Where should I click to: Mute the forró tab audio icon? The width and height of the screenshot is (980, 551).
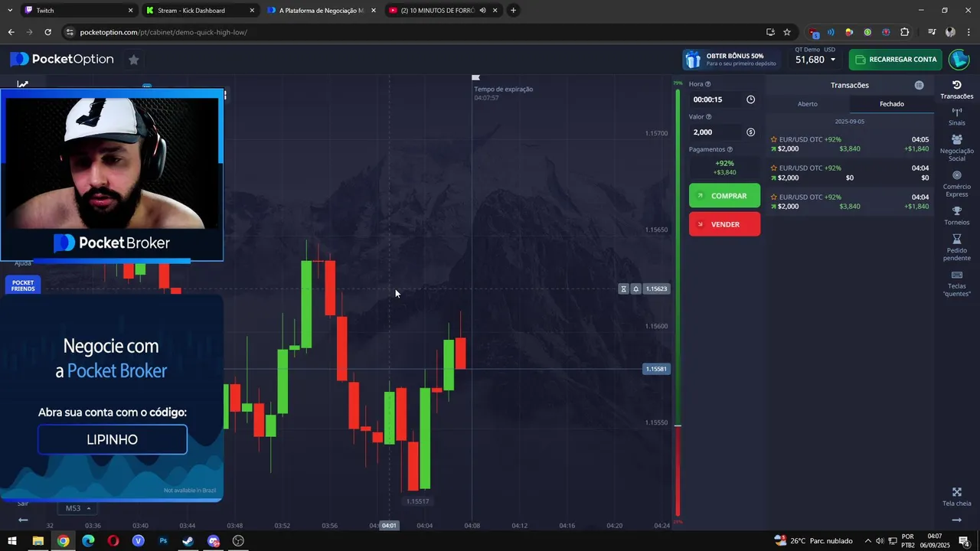click(482, 11)
